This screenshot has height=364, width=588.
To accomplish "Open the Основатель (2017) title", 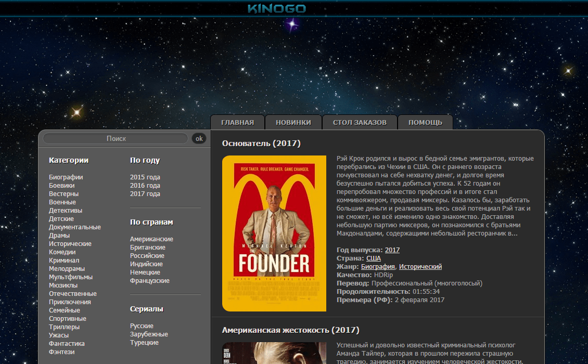I will 261,143.
